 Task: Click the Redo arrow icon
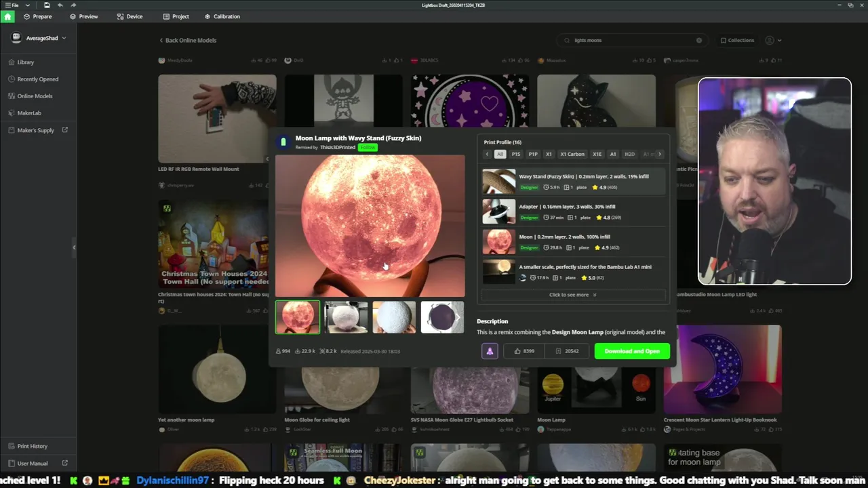(x=73, y=5)
